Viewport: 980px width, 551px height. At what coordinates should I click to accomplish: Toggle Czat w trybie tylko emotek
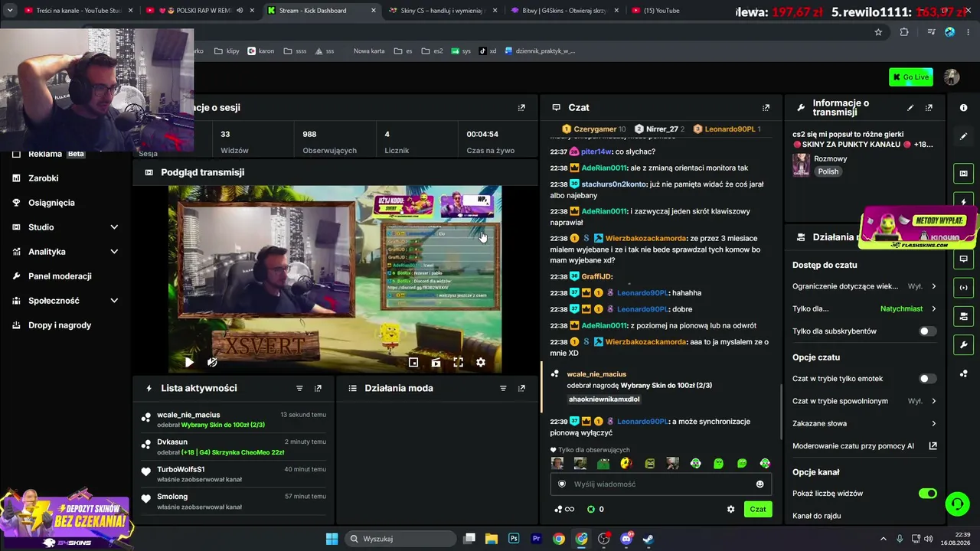pyautogui.click(x=927, y=379)
